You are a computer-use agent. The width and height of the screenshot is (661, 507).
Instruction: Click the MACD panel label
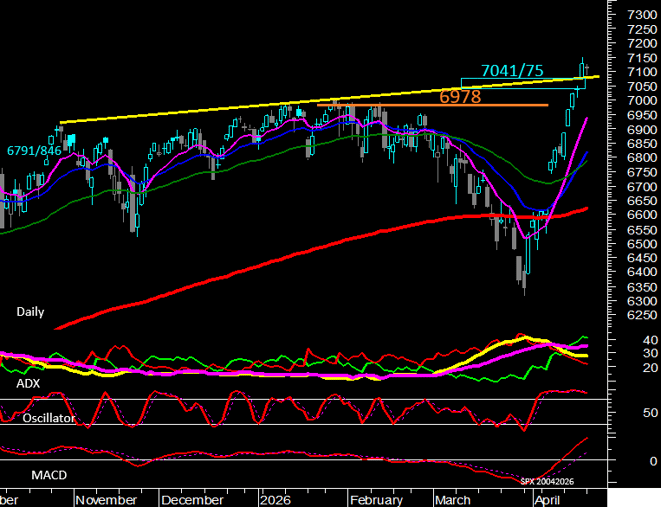pyautogui.click(x=46, y=475)
